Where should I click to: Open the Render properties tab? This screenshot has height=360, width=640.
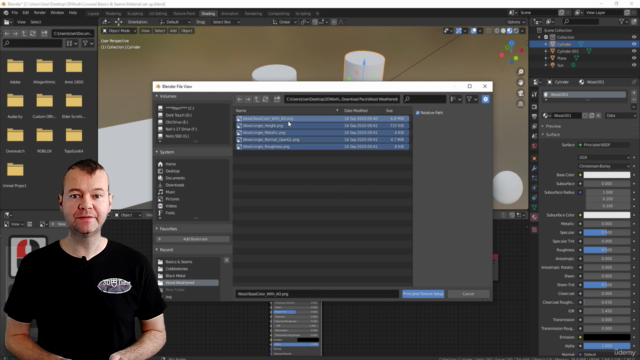(x=534, y=107)
